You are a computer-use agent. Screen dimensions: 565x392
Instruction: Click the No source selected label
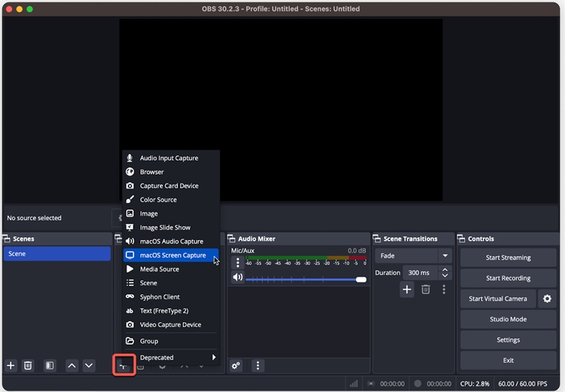point(34,218)
